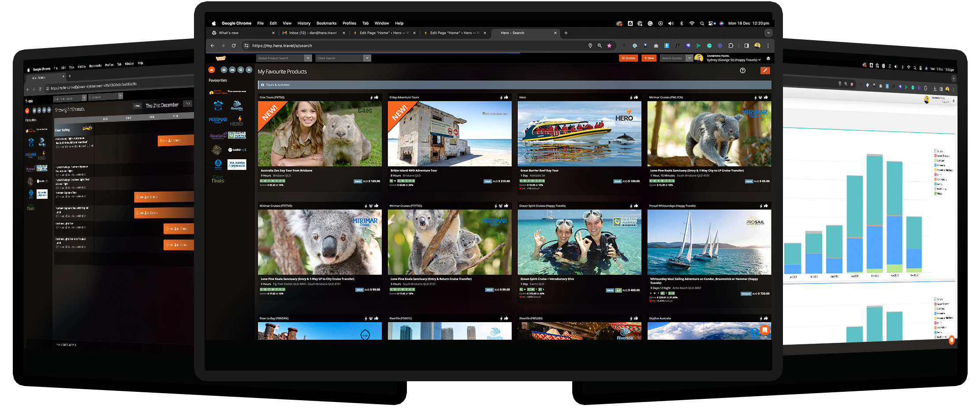
Task: Open macOS Spotlight search icon
Action: (702, 23)
